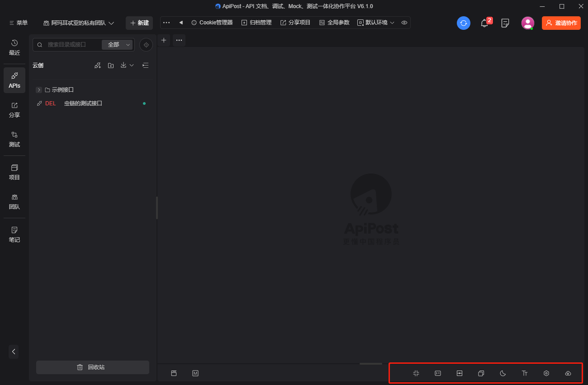Click the 邀请协作 button

pyautogui.click(x=561, y=23)
